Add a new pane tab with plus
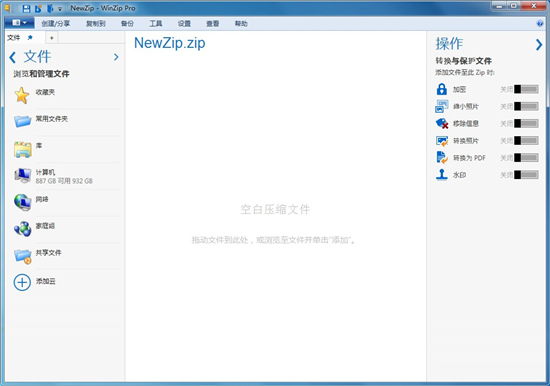Viewport: 550px width, 386px height. [52, 38]
